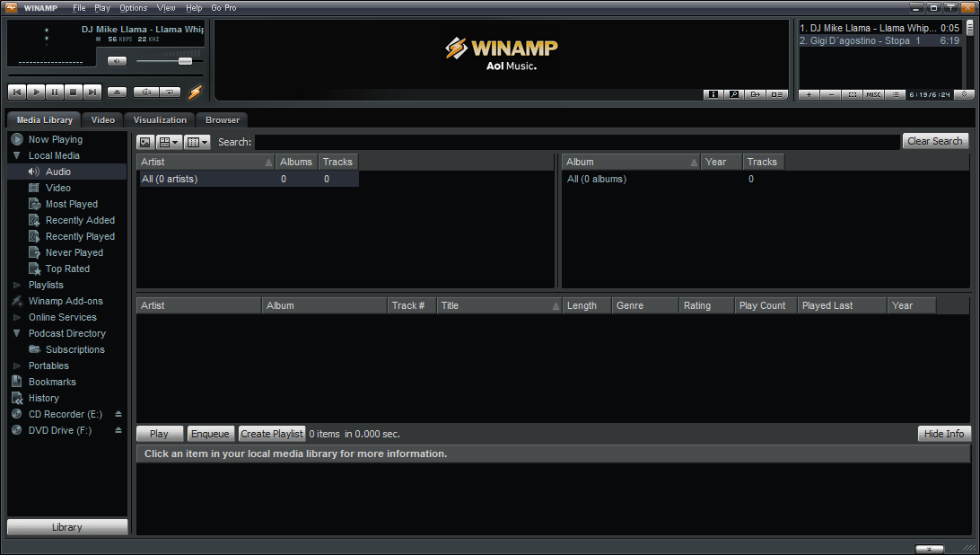Open files with the eject button beside Next
This screenshot has width=980, height=555.
click(x=117, y=92)
